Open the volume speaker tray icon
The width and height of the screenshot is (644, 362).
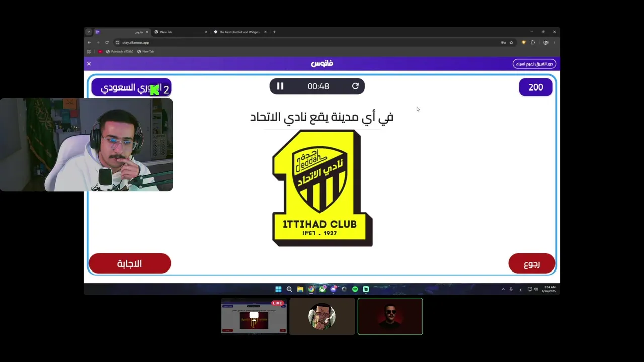click(x=536, y=289)
